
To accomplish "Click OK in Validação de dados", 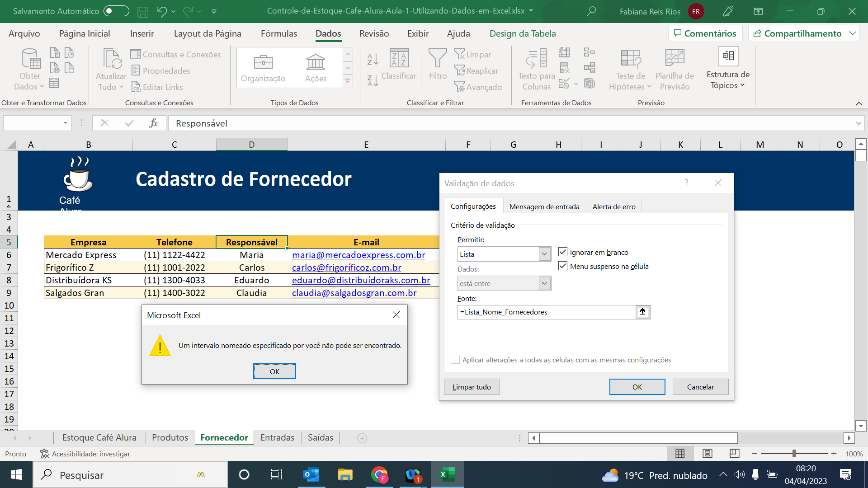I will [x=637, y=387].
